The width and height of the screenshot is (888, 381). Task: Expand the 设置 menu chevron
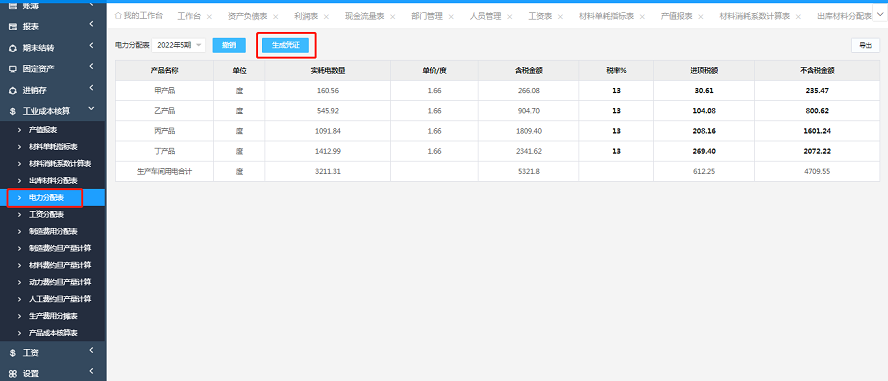(91, 372)
